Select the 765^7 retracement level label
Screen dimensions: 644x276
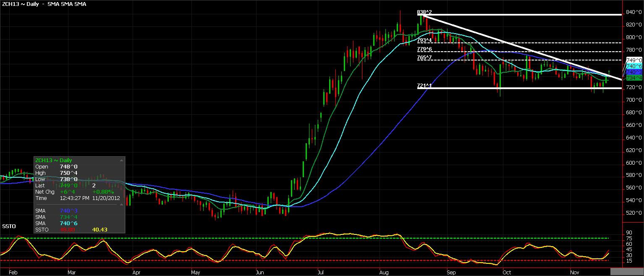pos(424,58)
